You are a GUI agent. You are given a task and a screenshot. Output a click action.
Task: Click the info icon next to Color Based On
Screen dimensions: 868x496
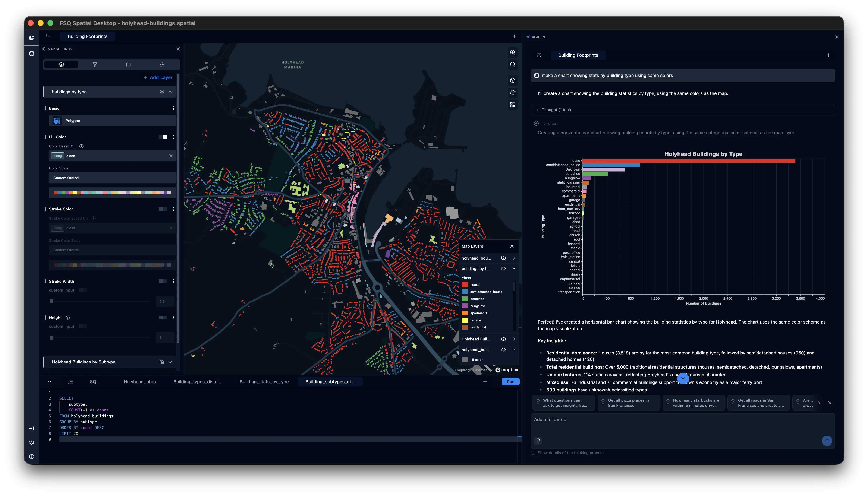coord(81,146)
